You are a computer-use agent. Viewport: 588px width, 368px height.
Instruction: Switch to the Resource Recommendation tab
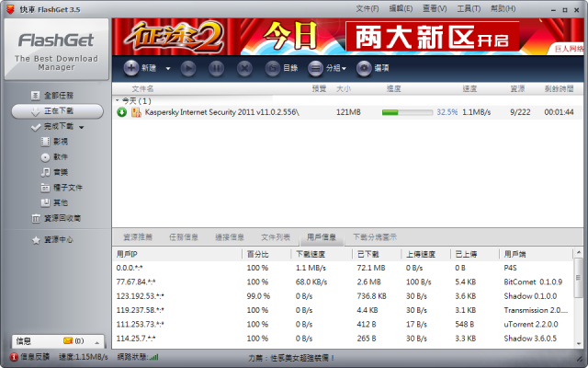[x=138, y=237]
